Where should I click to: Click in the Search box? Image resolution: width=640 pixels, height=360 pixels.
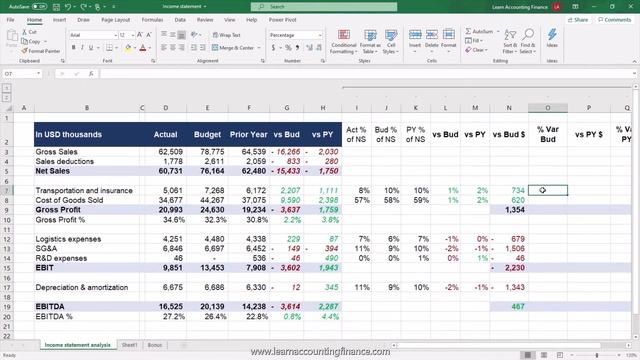click(x=324, y=7)
